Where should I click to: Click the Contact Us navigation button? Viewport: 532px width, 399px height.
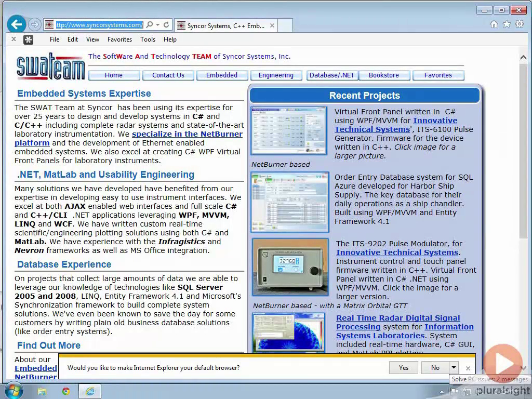(x=168, y=75)
